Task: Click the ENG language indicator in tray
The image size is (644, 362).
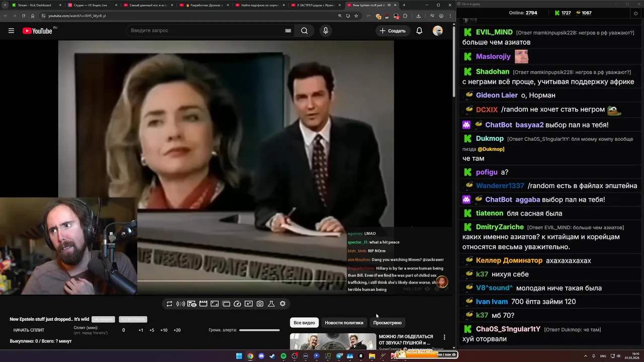Action: (x=603, y=356)
